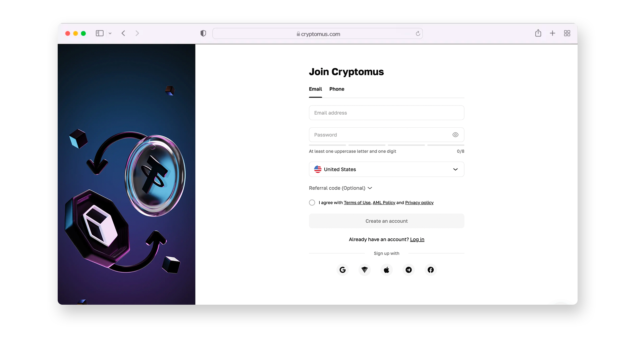
Task: Click the Log in link
Action: click(x=417, y=239)
